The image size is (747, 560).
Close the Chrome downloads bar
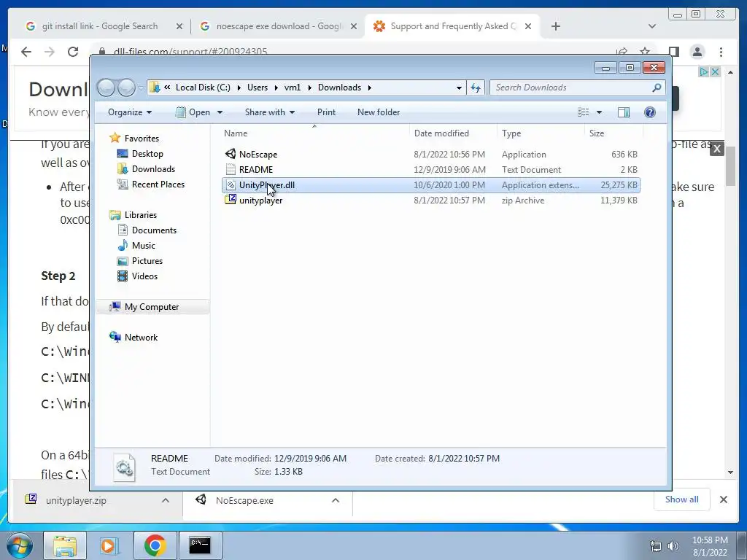[723, 499]
